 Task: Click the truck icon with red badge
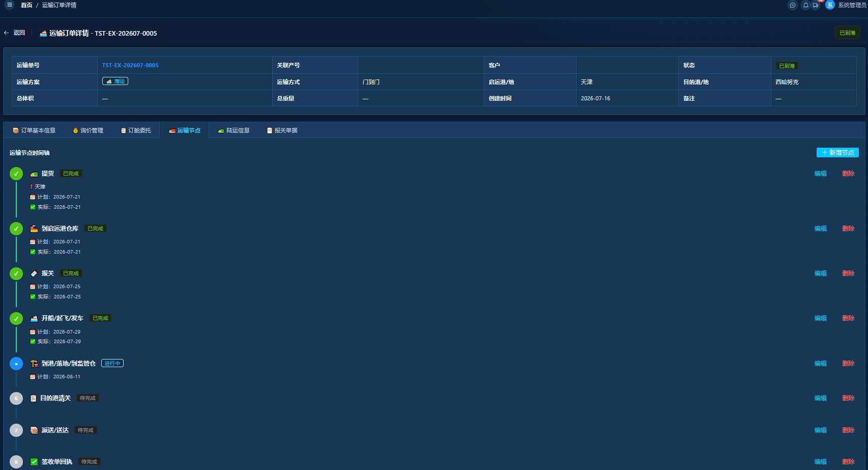(x=816, y=5)
